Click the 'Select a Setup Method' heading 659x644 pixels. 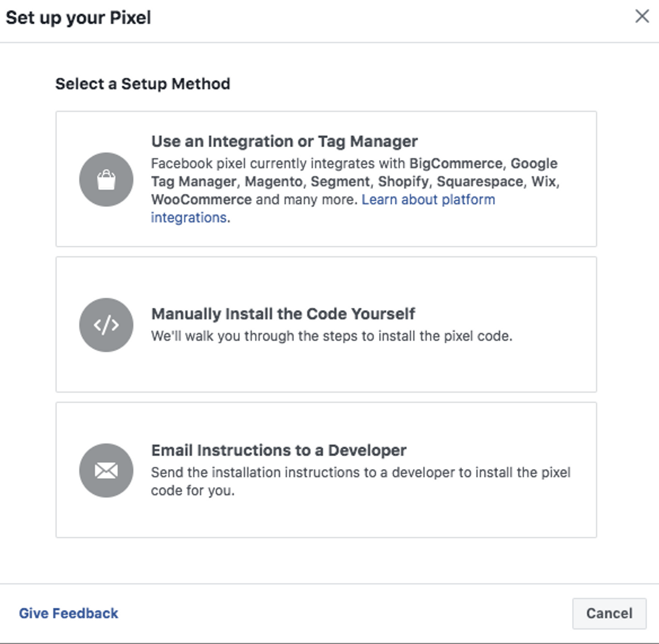coord(143,84)
